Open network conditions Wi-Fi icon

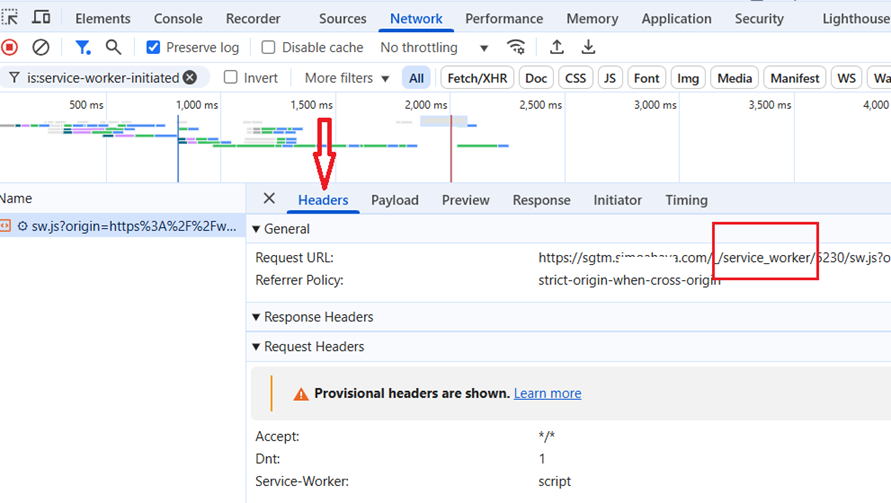pyautogui.click(x=516, y=47)
